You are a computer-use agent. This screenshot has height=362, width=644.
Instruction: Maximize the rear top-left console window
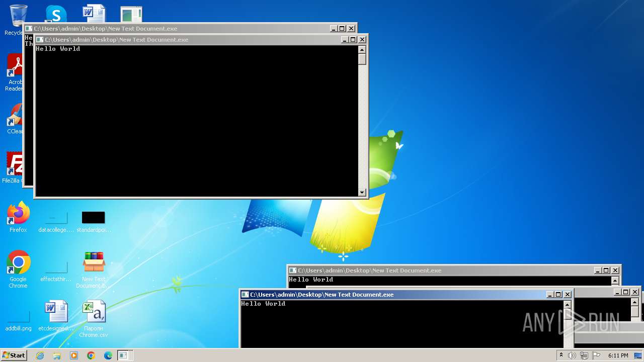tap(342, 29)
